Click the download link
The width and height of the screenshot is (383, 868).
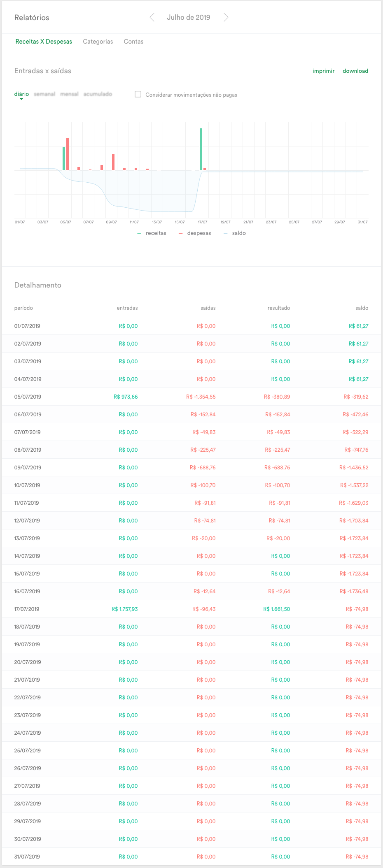coord(355,71)
